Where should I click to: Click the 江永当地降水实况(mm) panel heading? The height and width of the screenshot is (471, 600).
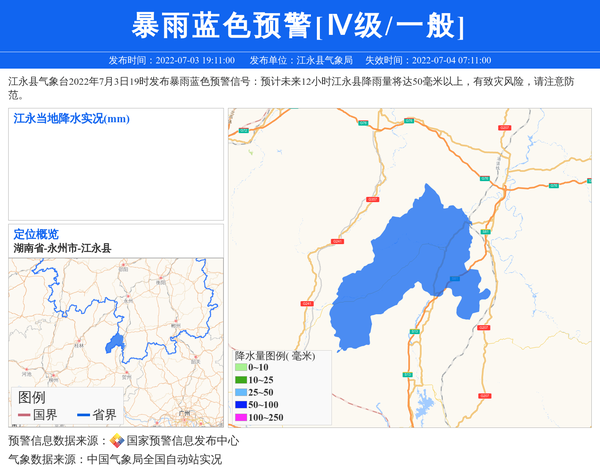(71, 119)
